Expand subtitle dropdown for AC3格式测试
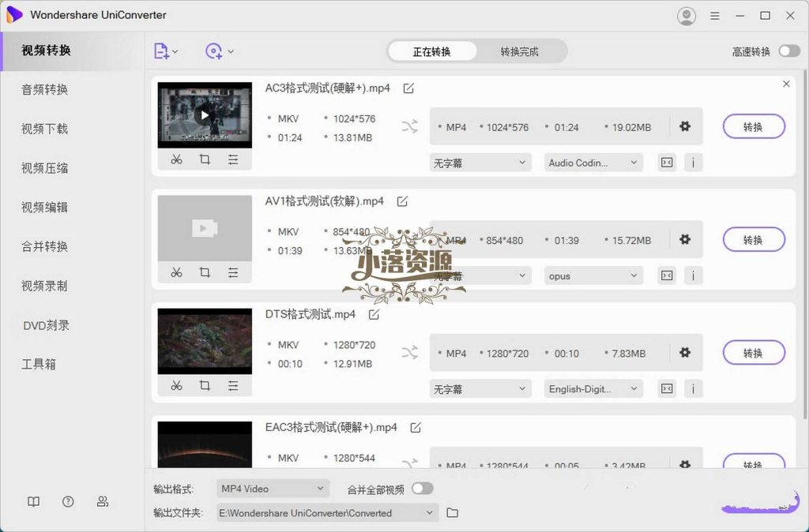Viewport: 809px width, 532px height. tap(480, 163)
